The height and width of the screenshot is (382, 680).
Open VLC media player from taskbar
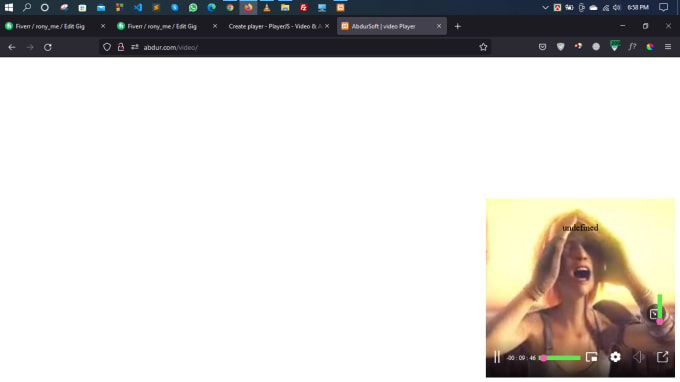(267, 7)
